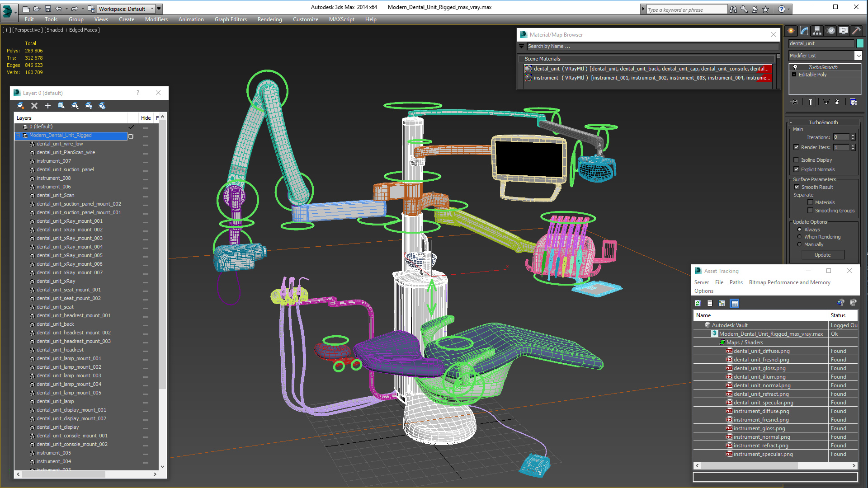Screen dimensions: 868x488
Task: Collapse the Modern_Dental_Unit_Rigged layer tree
Action: 19,136
